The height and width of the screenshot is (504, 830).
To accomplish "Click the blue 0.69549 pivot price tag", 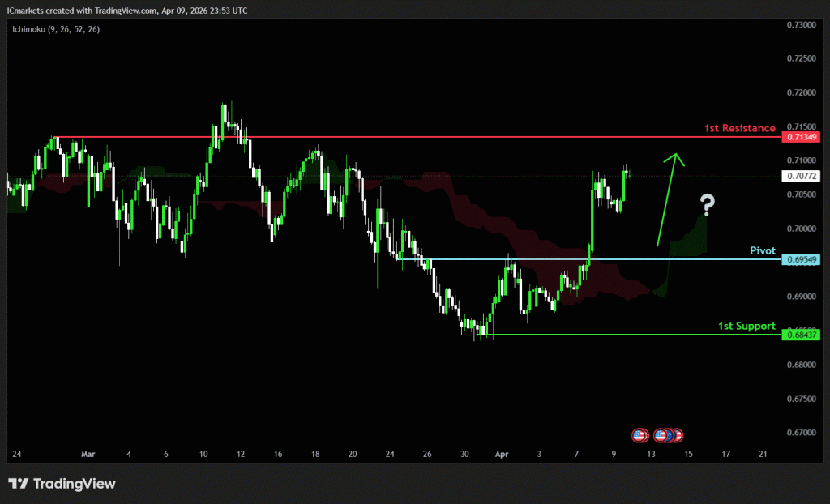I will point(802,259).
